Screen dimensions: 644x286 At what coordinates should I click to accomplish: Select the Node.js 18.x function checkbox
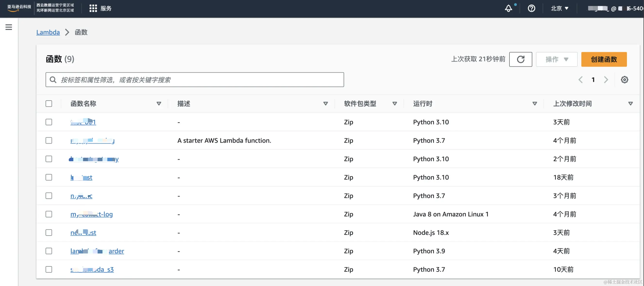tap(49, 233)
